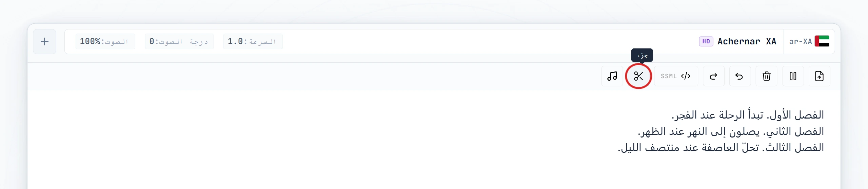Click the undo arrow icon
This screenshot has width=868, height=189.
(740, 76)
